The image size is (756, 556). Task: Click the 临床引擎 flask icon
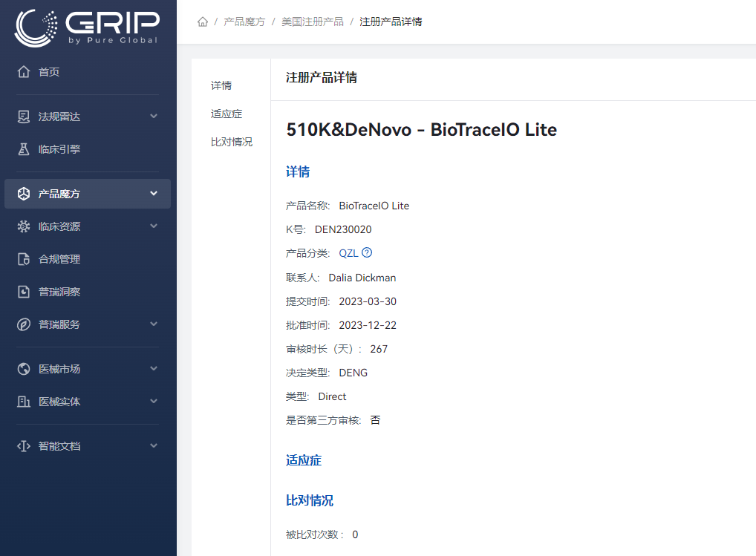[x=24, y=149]
